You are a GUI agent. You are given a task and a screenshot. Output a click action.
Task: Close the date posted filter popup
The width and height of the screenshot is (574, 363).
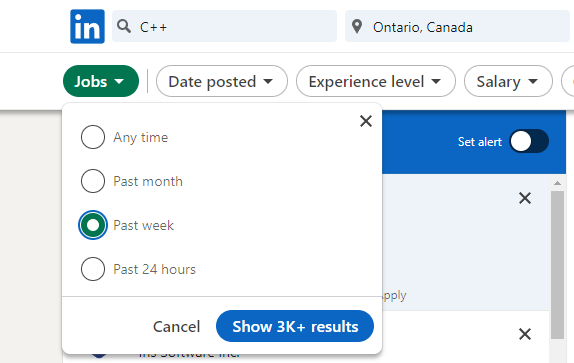pyautogui.click(x=366, y=121)
